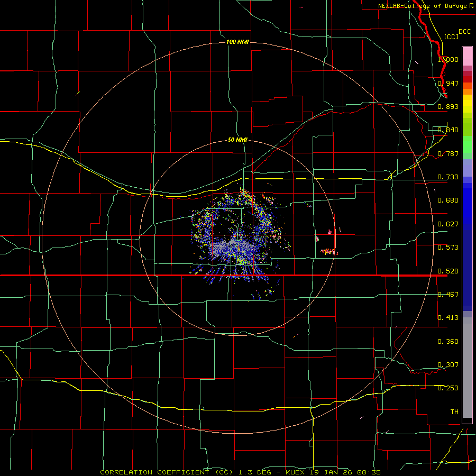Click the 0.787 legend value

448,153
